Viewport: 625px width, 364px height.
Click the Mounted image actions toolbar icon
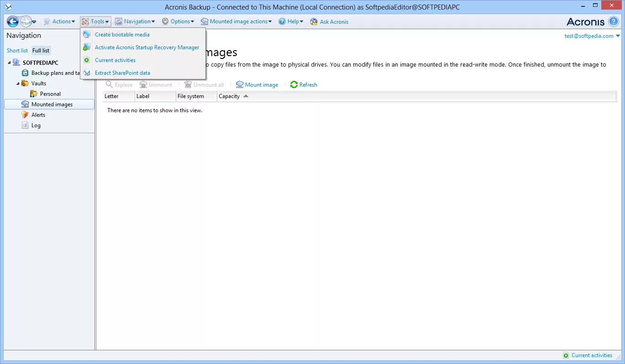[205, 21]
